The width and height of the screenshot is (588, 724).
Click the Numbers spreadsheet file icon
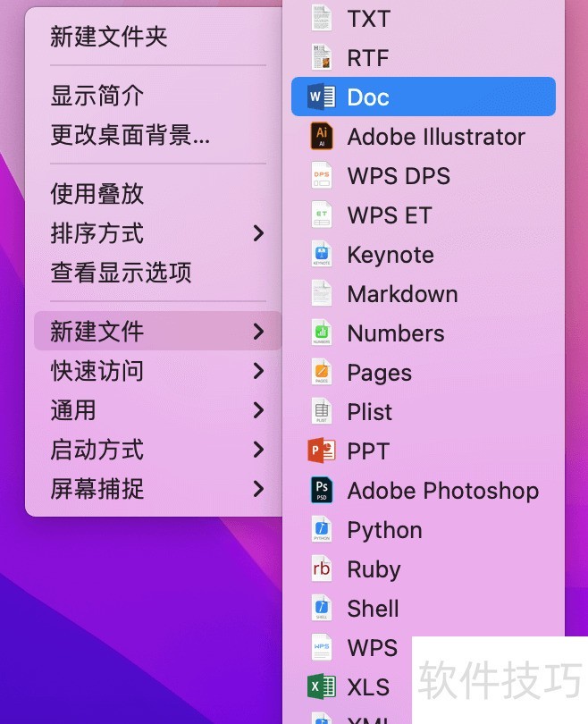coord(321,333)
